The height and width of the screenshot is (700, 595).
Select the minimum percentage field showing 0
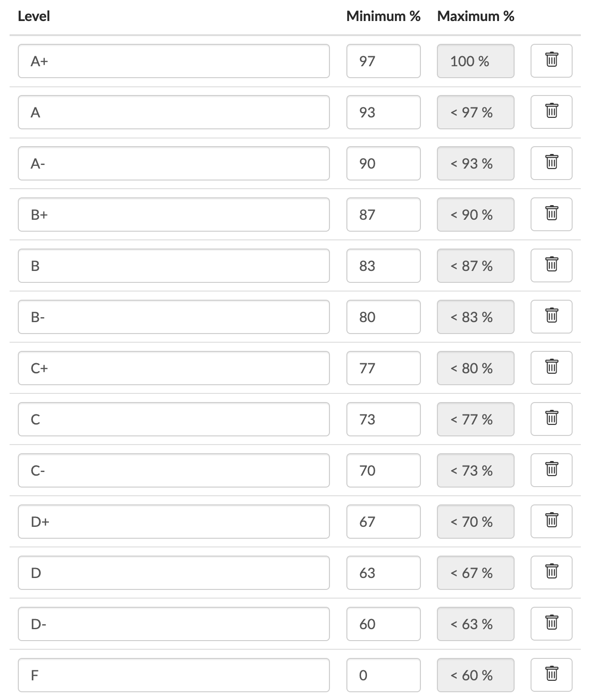coord(383,675)
